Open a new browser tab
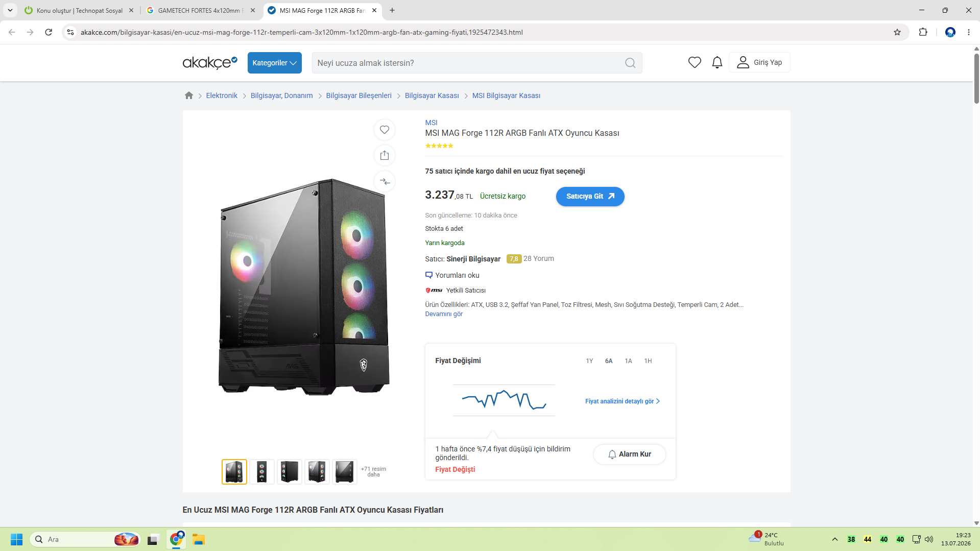Screen dimensions: 980x551 click(392, 10)
